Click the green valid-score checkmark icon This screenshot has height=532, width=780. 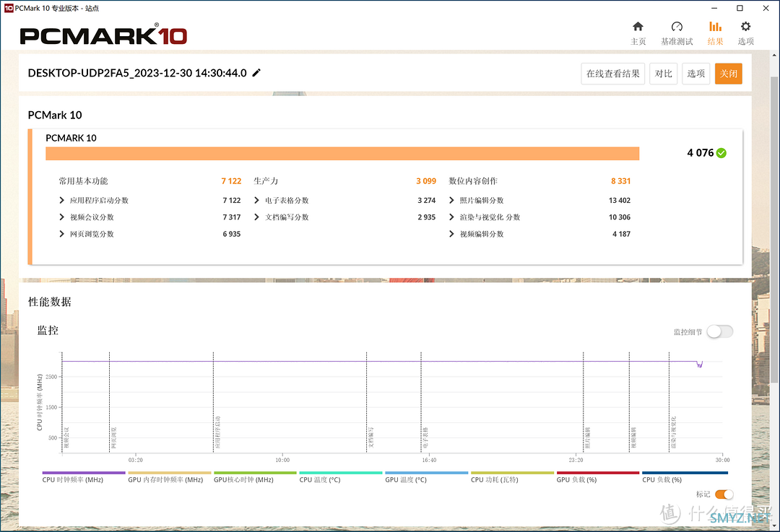721,153
